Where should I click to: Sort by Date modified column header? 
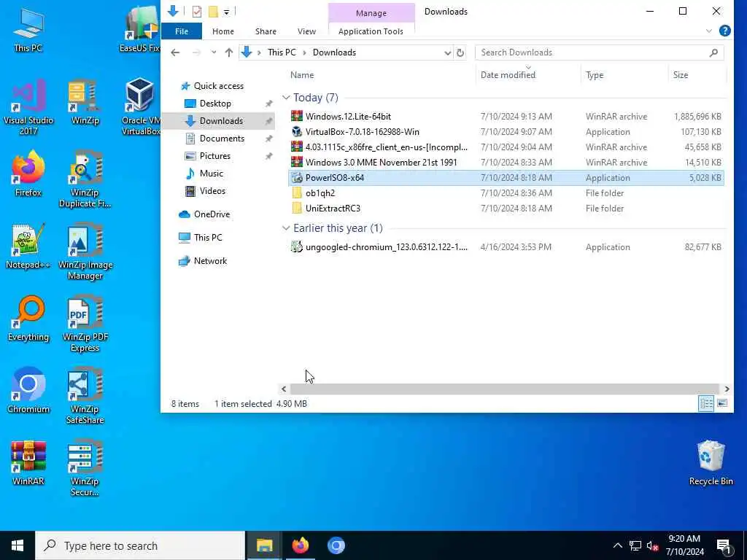pos(508,75)
